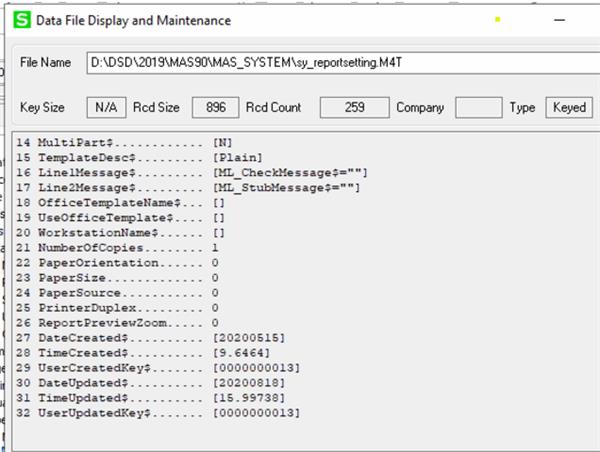Select the 28 TimeCreated$ row
The width and height of the screenshot is (600, 452).
click(143, 353)
